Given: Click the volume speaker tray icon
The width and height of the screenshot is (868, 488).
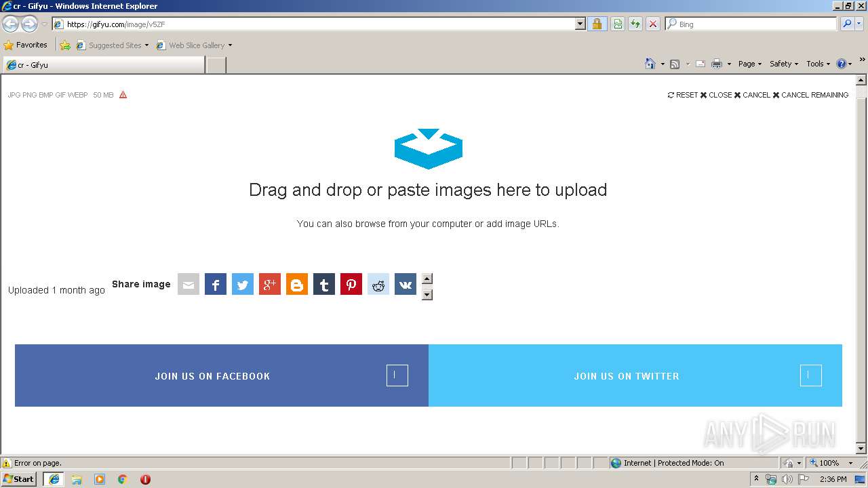Looking at the screenshot, I should 787,479.
